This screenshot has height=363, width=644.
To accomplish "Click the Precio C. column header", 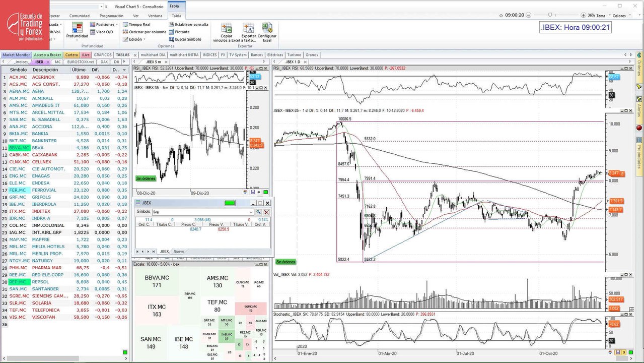I will tap(189, 224).
